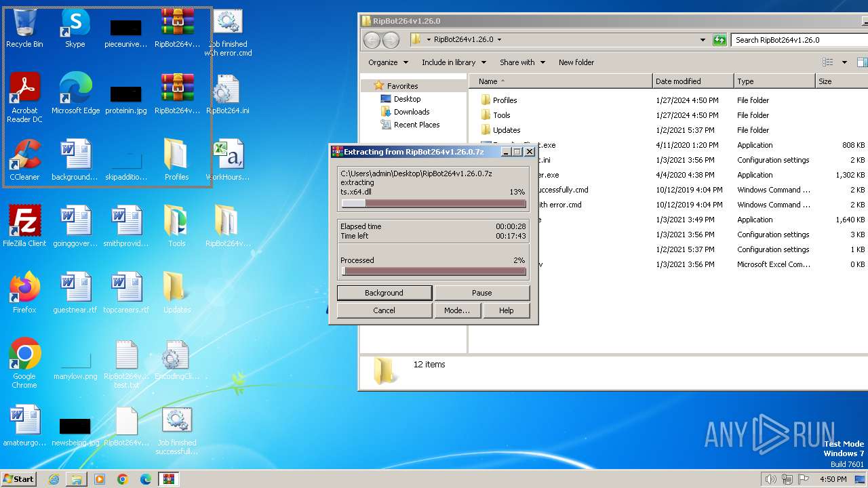Select the Google Chrome desktop icon

click(24, 363)
